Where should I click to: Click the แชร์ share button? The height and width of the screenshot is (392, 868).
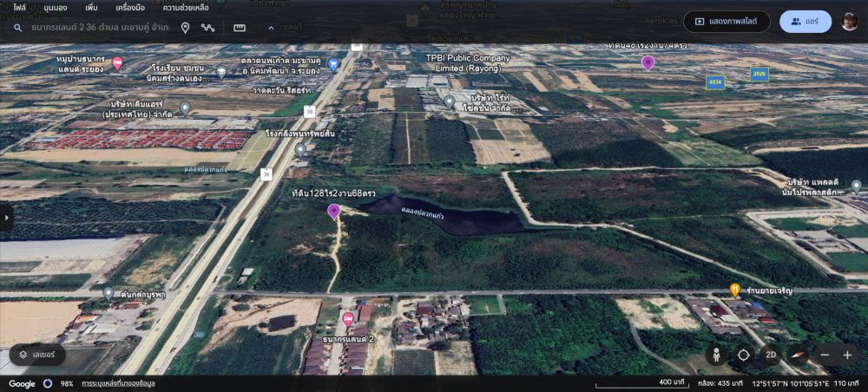[x=805, y=22]
